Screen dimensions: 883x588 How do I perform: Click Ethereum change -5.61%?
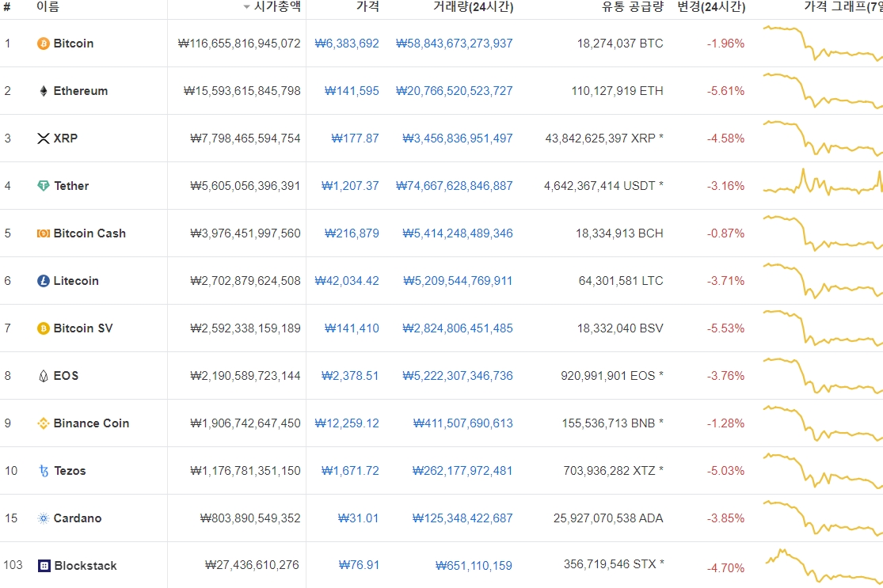click(x=726, y=91)
